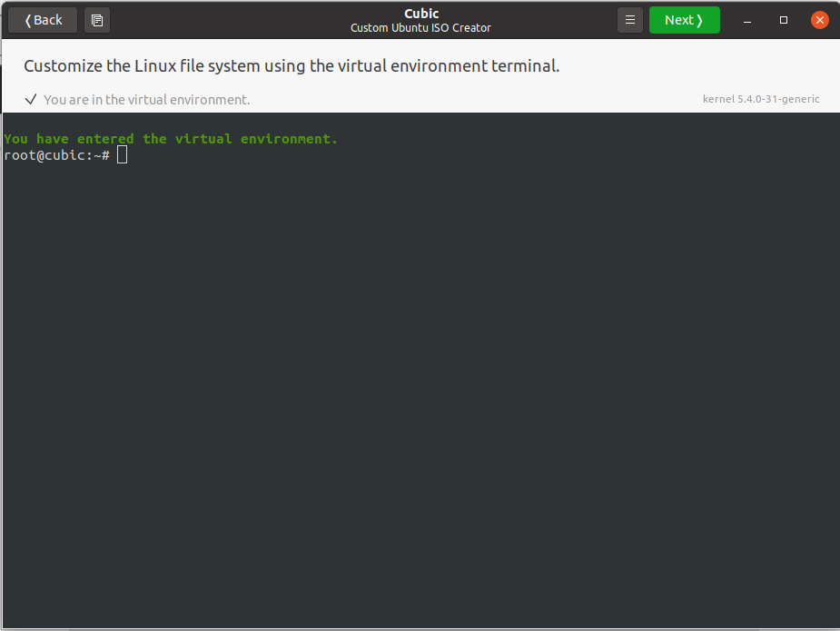Click the "Customize the Linux file system" heading
840x631 pixels.
292,66
